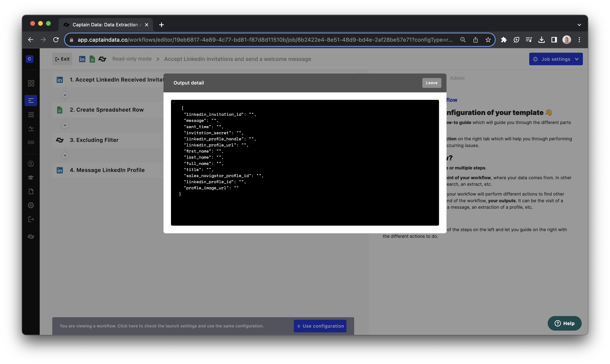Click the "profile_image_url" line in JSON output

pyautogui.click(x=211, y=188)
